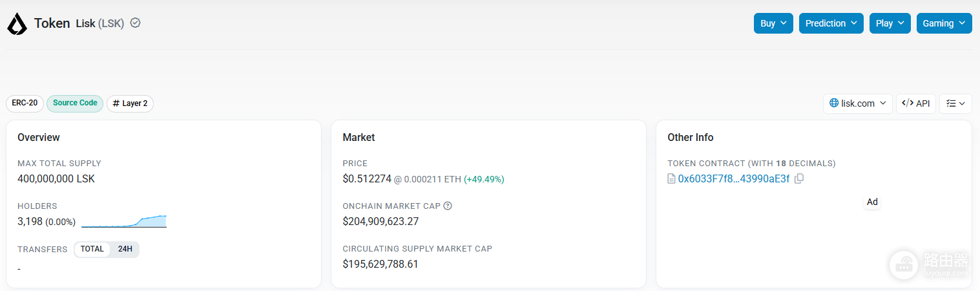The image size is (980, 291).
Task: Click the globe icon beside lisk.com
Action: coord(834,103)
